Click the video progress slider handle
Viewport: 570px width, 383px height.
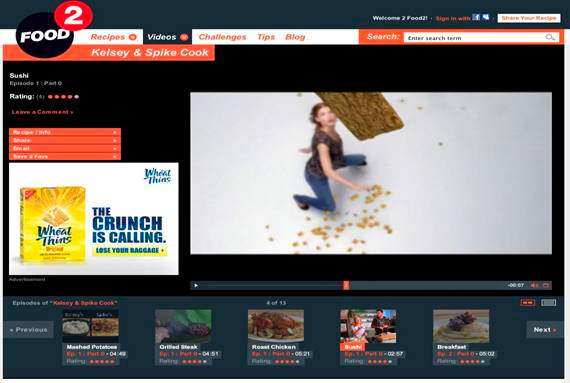coord(346,285)
